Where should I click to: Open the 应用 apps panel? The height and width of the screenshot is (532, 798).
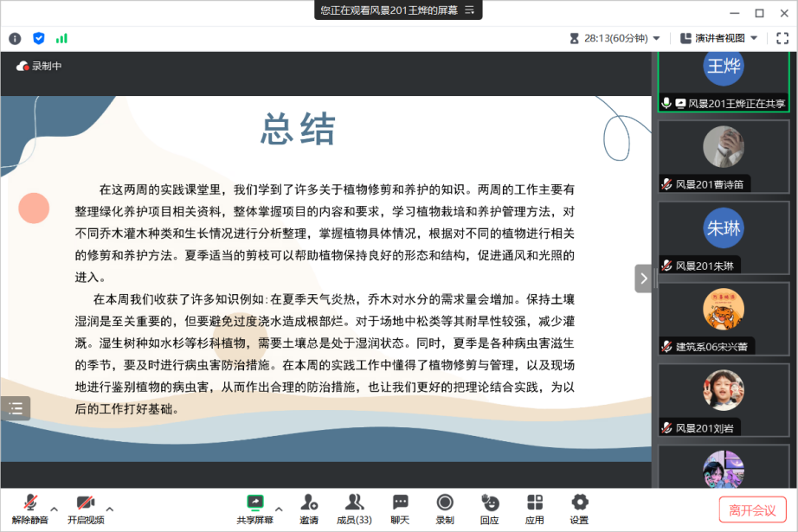(535, 509)
